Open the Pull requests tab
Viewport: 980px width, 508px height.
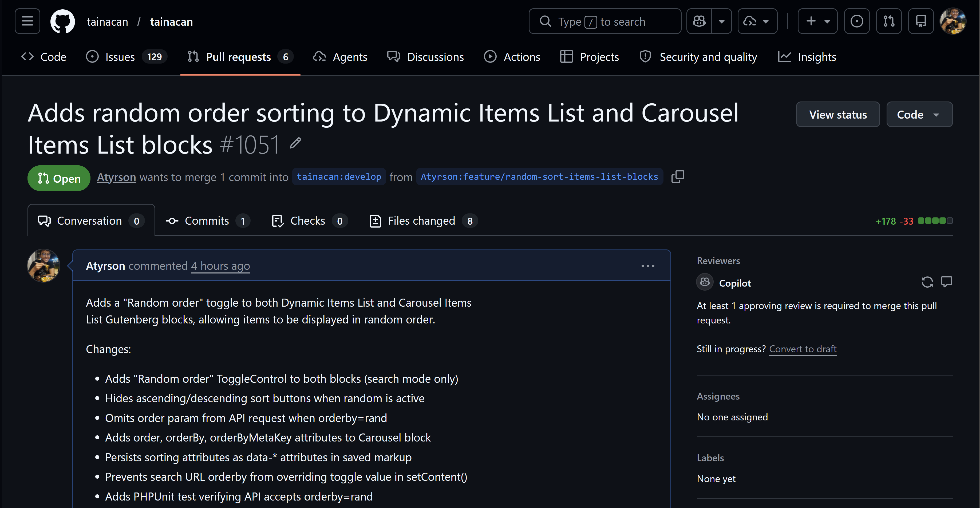click(x=240, y=57)
